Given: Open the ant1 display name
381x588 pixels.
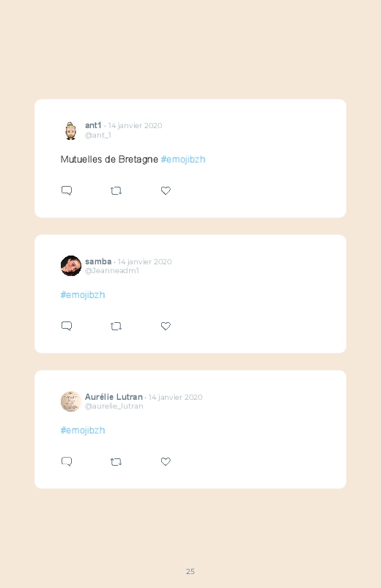Looking at the screenshot, I should coord(94,125).
